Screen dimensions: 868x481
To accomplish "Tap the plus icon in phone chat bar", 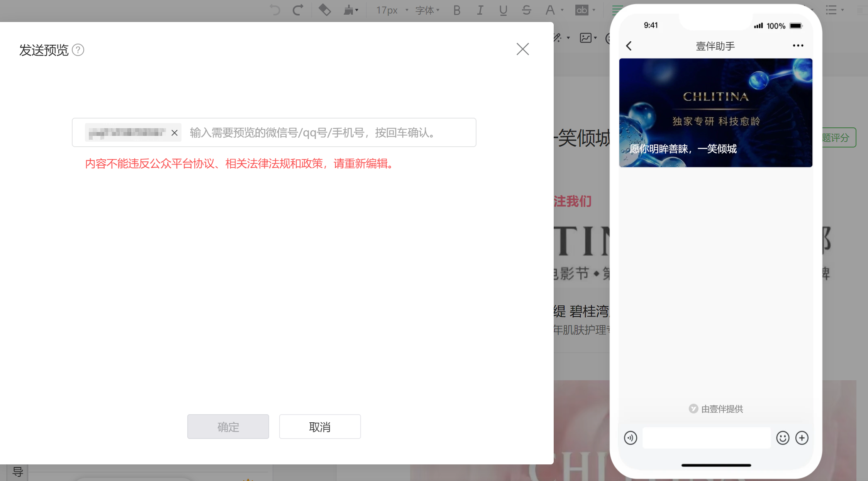I will click(802, 438).
